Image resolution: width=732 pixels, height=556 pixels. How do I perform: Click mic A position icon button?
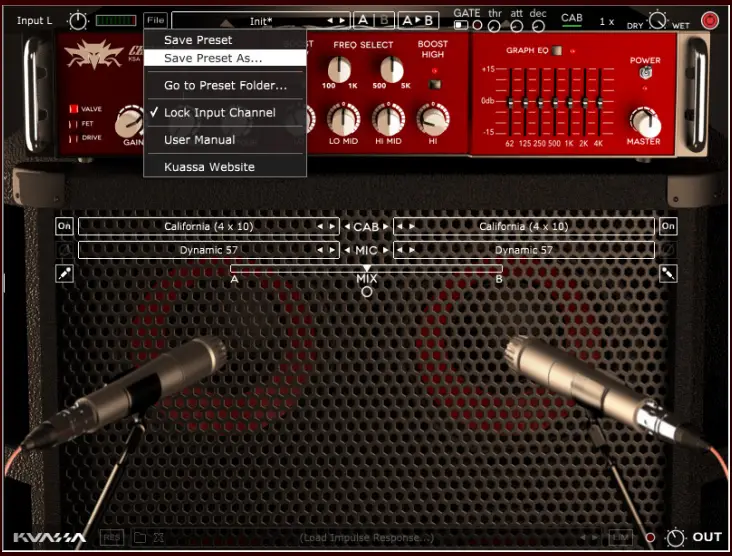(64, 274)
